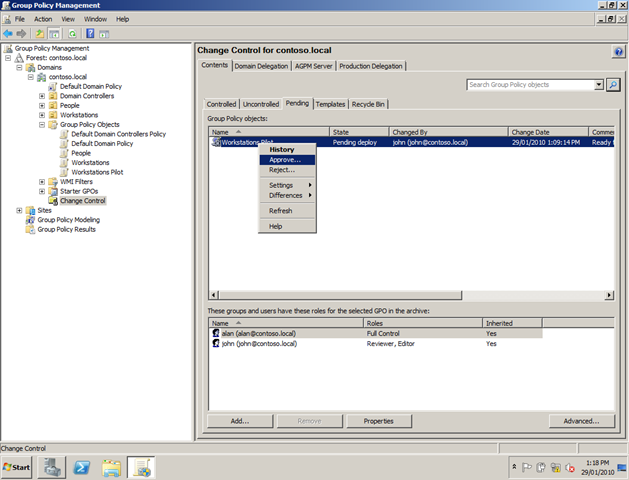The height and width of the screenshot is (480, 629).
Task: Click the Back arrow toolbar icon
Action: tap(8, 33)
